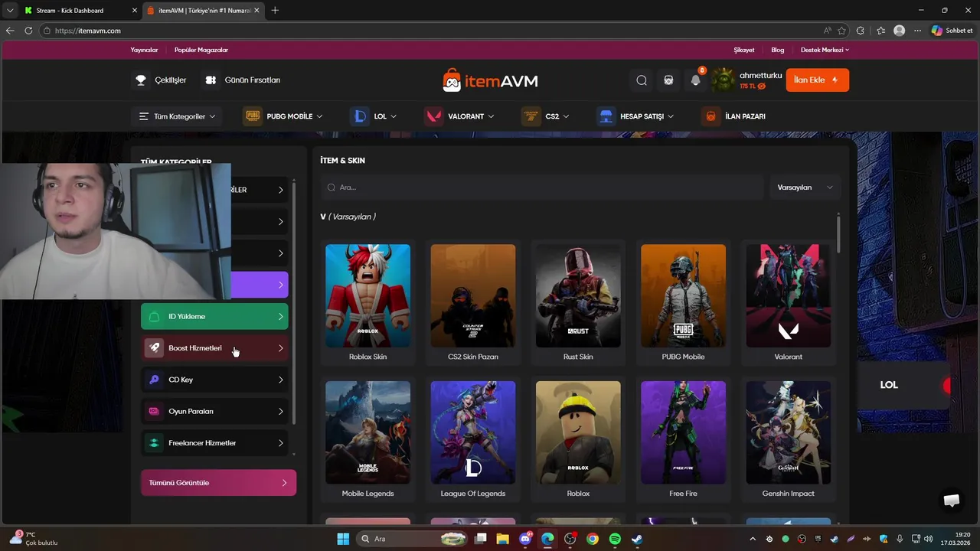980x551 pixels.
Task: Select the Genshin Impact card
Action: (788, 440)
